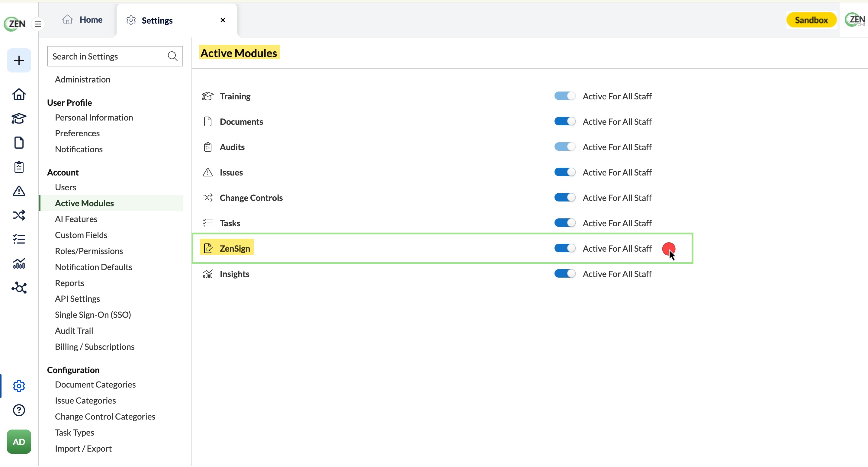Click the search magnifier icon
Viewport: 868px width, 467px height.
click(x=172, y=56)
